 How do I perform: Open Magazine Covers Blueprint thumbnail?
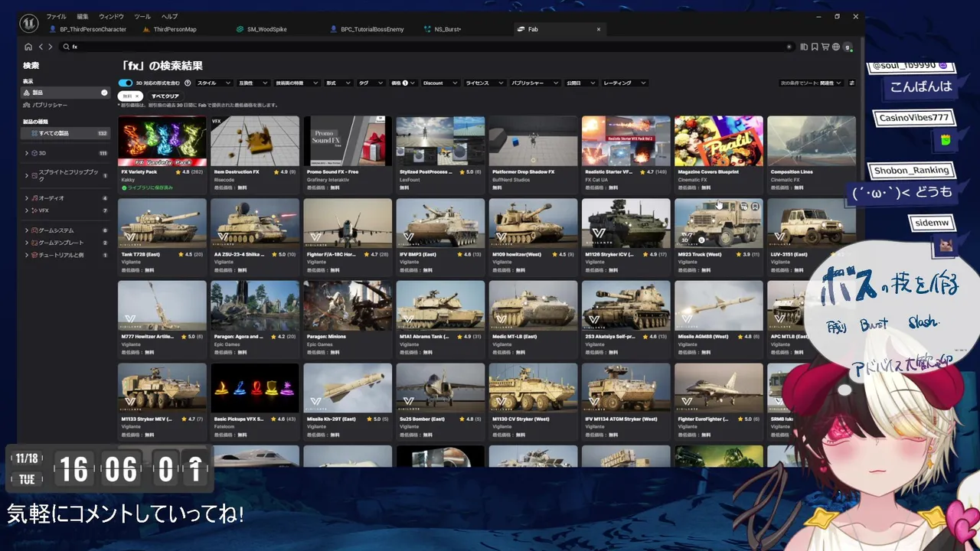pyautogui.click(x=719, y=141)
